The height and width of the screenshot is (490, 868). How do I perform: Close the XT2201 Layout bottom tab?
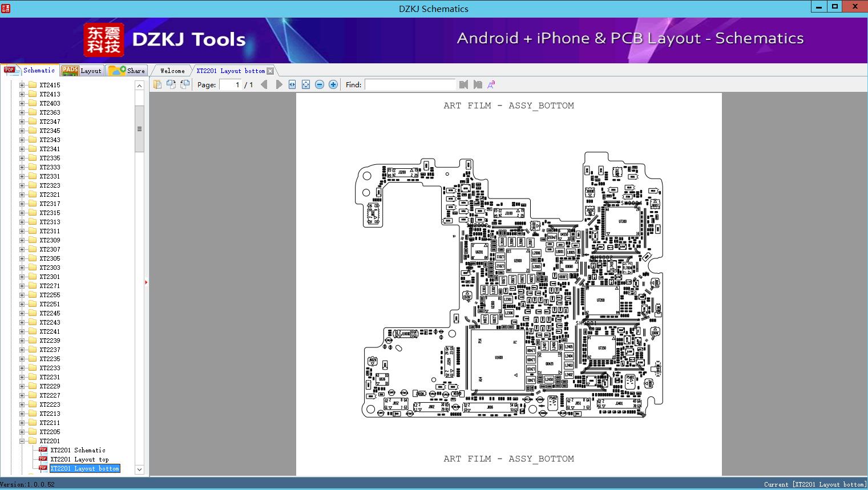coord(271,71)
